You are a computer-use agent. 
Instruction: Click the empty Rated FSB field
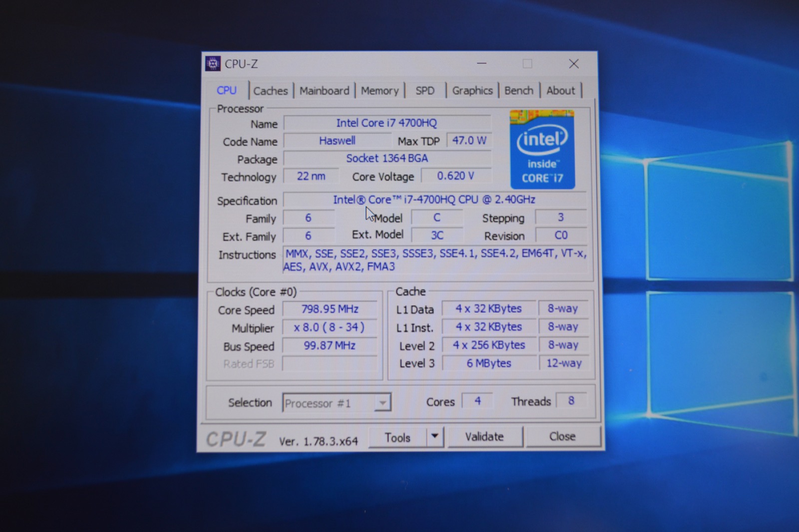(330, 363)
